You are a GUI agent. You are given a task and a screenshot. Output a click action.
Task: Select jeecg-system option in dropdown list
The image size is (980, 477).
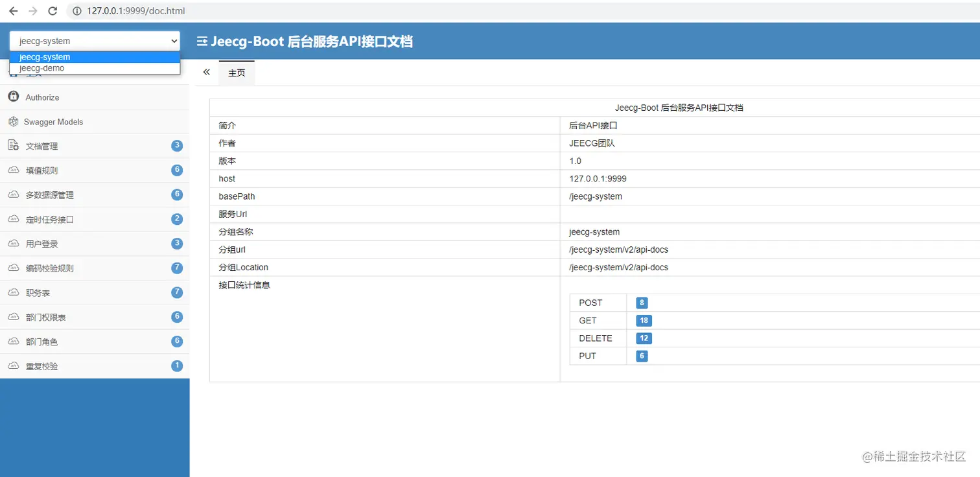click(95, 57)
